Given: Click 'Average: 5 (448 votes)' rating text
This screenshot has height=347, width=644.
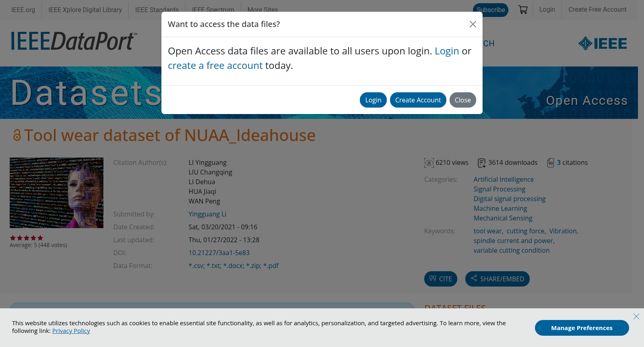Looking at the screenshot, I should [x=38, y=245].
